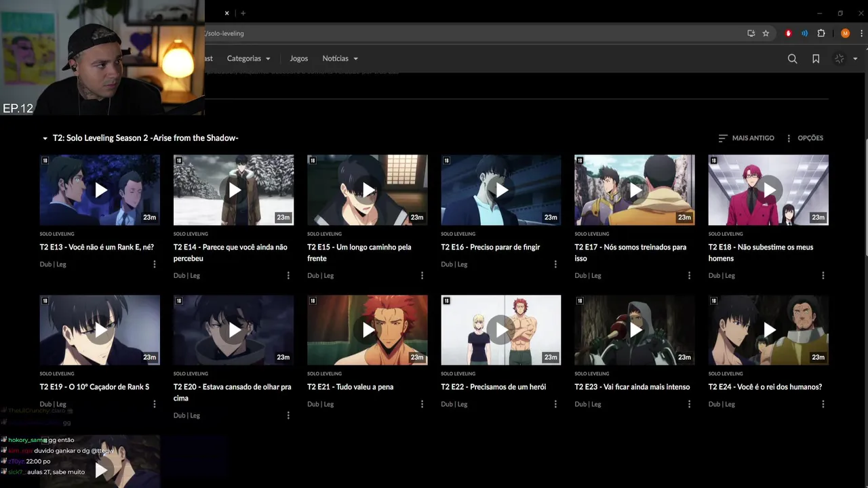Screen dimensions: 868x488
Task: Play episode T2 E17 thumbnail
Action: 635,190
